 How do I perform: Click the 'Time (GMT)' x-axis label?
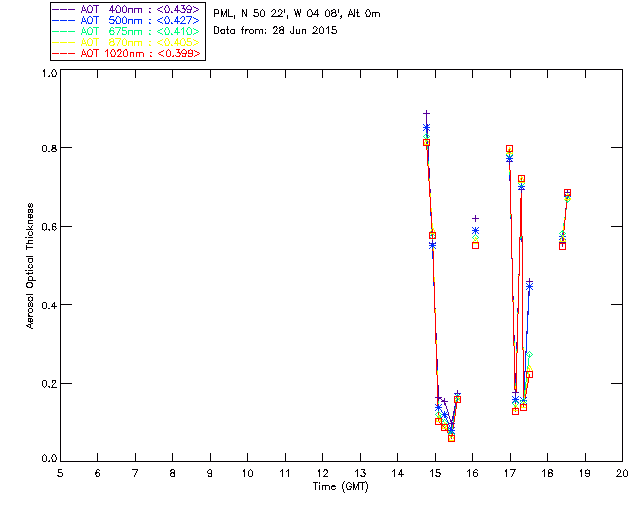coord(341,486)
